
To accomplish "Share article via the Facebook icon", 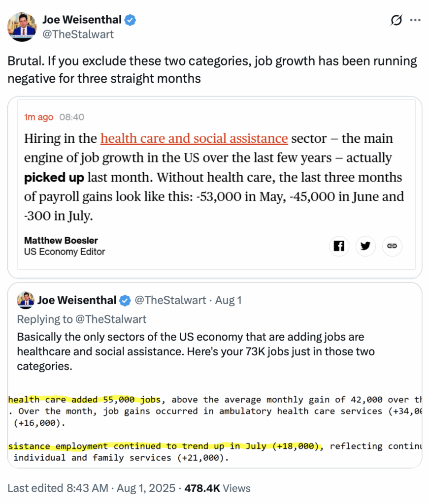I will pyautogui.click(x=339, y=246).
